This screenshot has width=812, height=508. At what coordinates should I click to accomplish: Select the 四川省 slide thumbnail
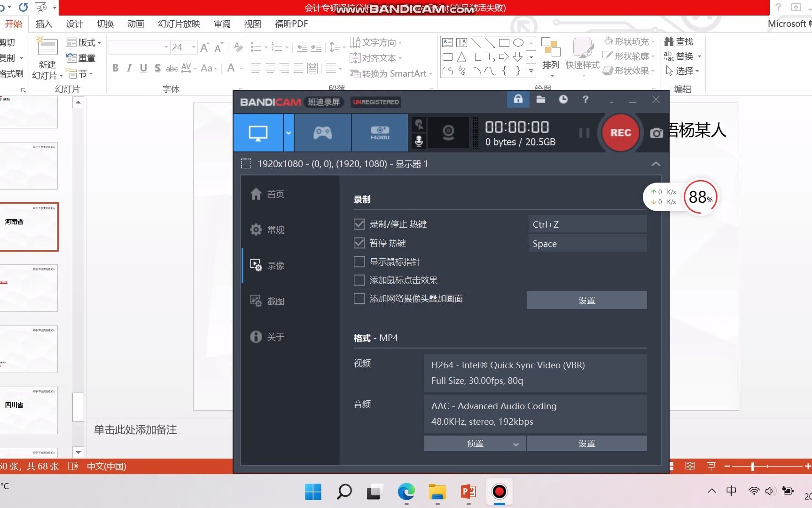click(x=29, y=410)
